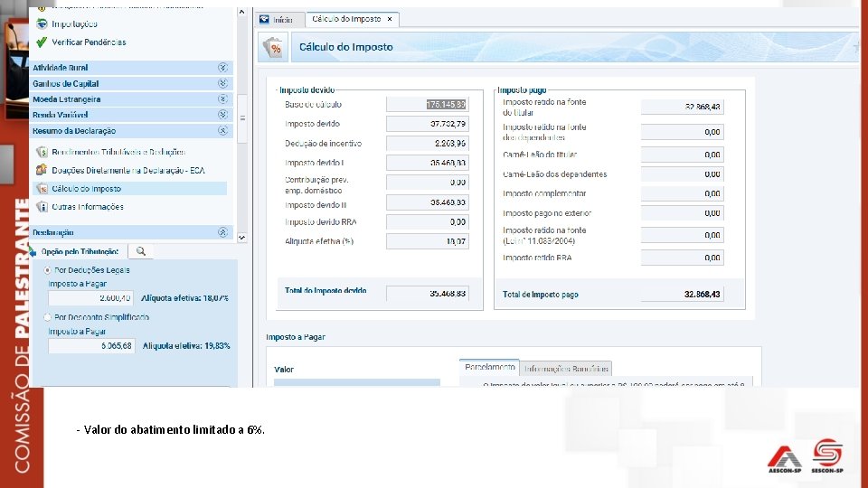Click the Imposto devido 37.702,79 field

coord(428,124)
